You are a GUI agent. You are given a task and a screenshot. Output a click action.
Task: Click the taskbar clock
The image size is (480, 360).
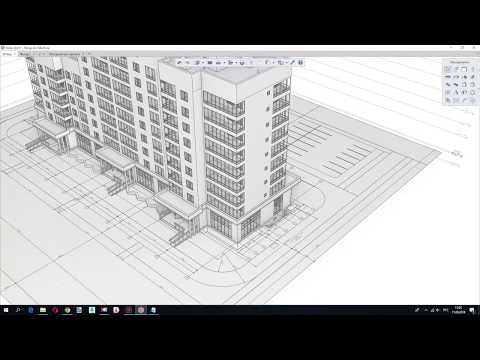tap(459, 310)
